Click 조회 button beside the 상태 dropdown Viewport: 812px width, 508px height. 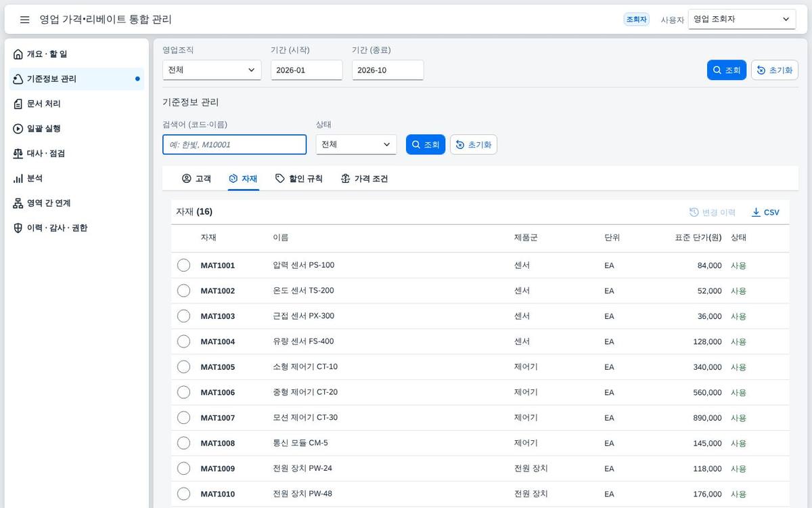click(426, 144)
